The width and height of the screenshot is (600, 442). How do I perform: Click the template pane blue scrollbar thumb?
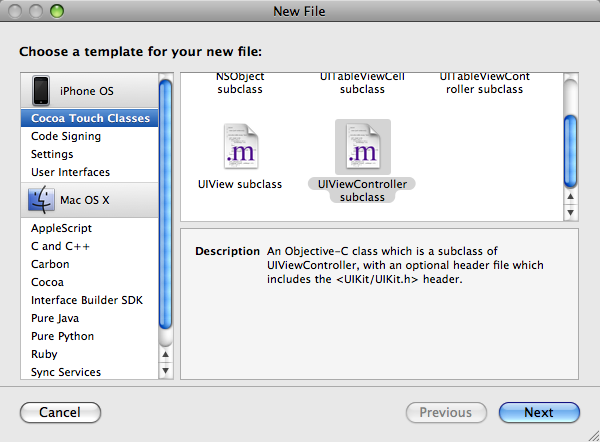(571, 151)
